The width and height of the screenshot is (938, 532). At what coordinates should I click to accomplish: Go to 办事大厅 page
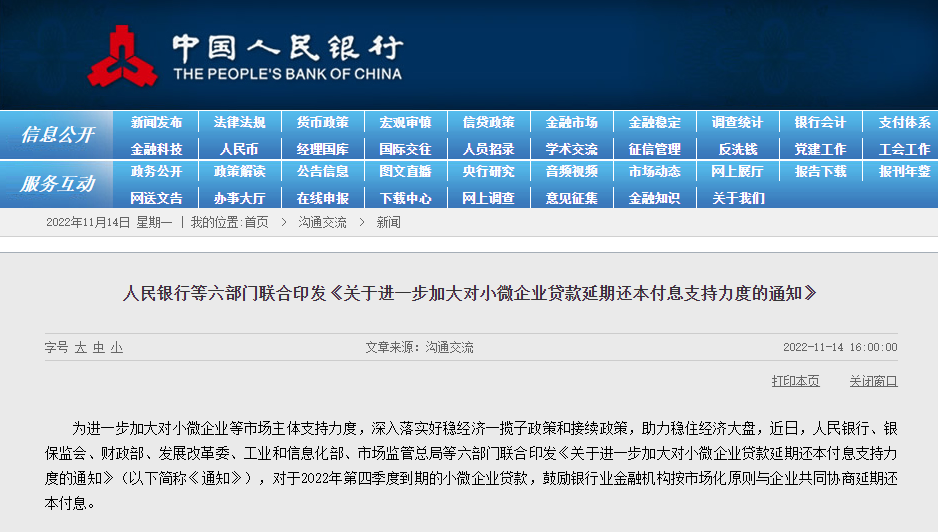(239, 198)
